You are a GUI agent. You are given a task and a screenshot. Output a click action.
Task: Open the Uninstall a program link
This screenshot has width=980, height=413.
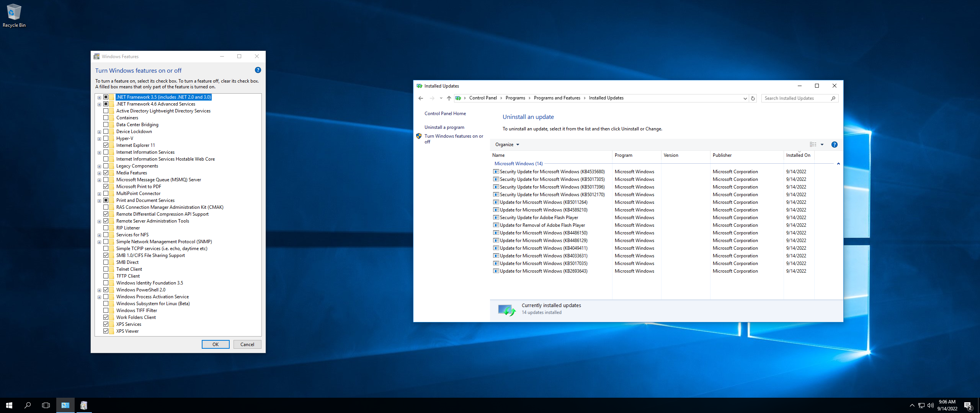click(x=444, y=127)
